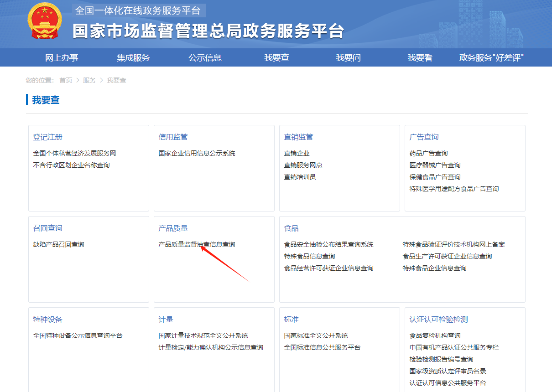The width and height of the screenshot is (552, 392).
Task: Click 检验检测报告编号查询 link
Action: pos(441,359)
